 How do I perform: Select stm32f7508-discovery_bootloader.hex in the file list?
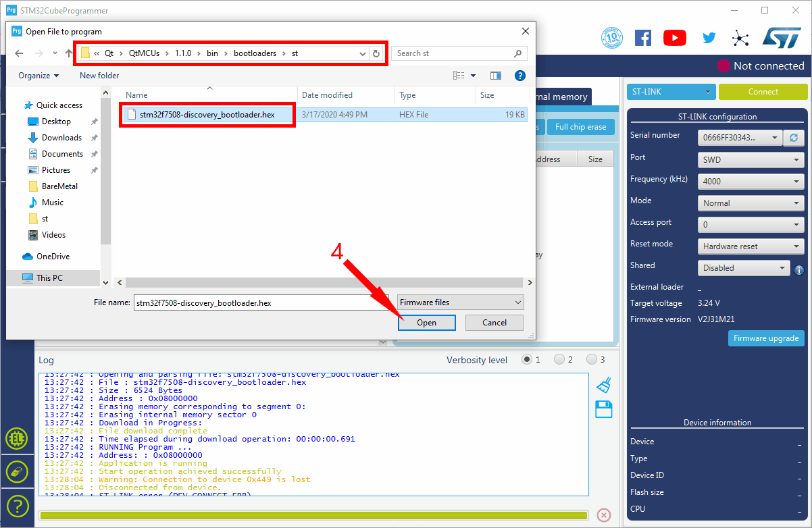[x=207, y=115]
